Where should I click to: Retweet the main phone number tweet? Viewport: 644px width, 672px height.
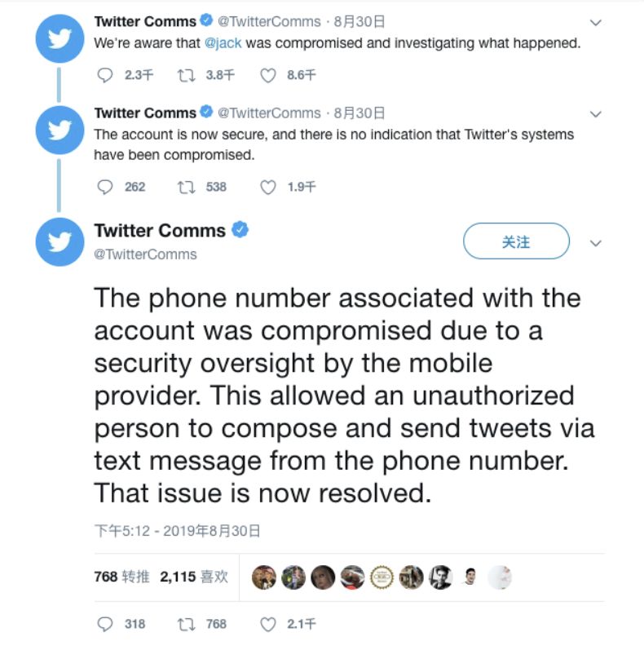(186, 624)
